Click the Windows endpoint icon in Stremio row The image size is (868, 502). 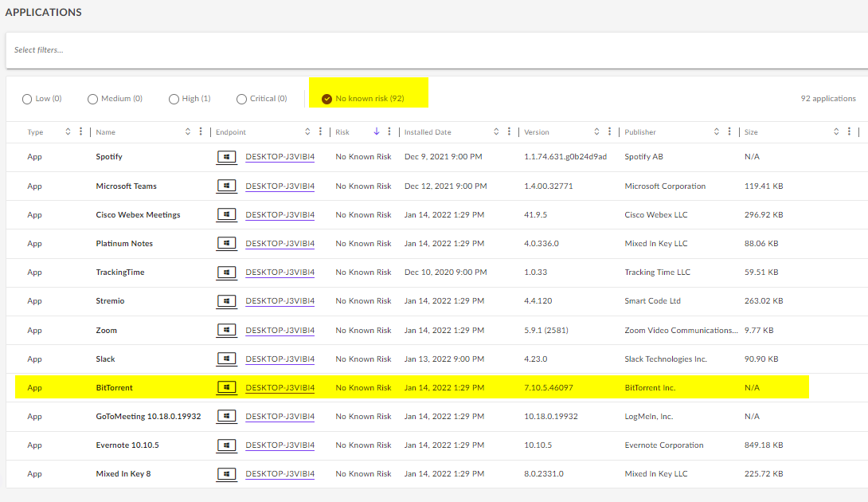[226, 301]
